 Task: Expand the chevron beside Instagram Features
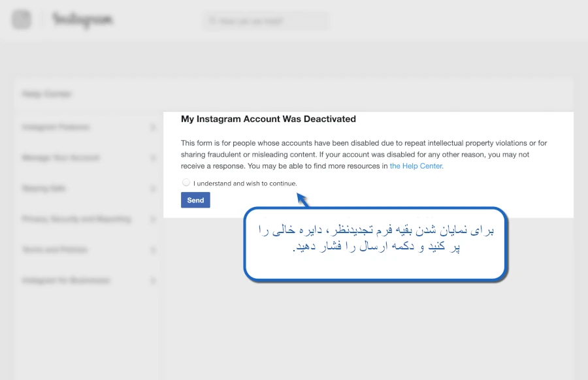pos(153,127)
